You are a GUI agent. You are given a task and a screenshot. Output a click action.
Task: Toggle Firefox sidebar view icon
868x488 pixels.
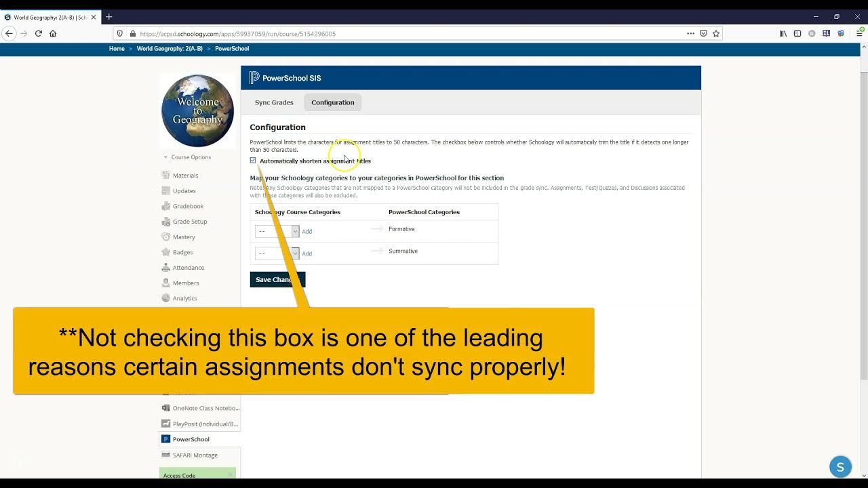click(797, 33)
